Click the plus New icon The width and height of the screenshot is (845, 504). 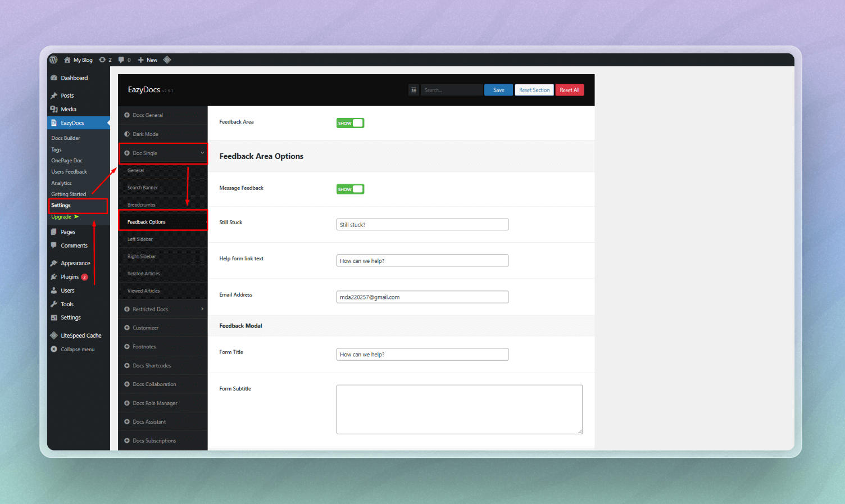pyautogui.click(x=141, y=60)
